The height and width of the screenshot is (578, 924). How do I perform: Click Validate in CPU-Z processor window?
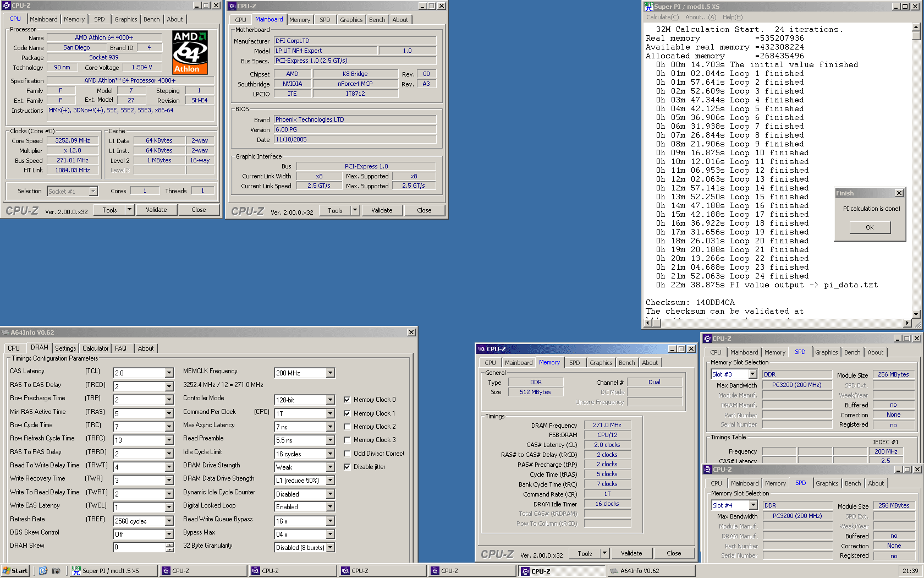[x=156, y=210]
